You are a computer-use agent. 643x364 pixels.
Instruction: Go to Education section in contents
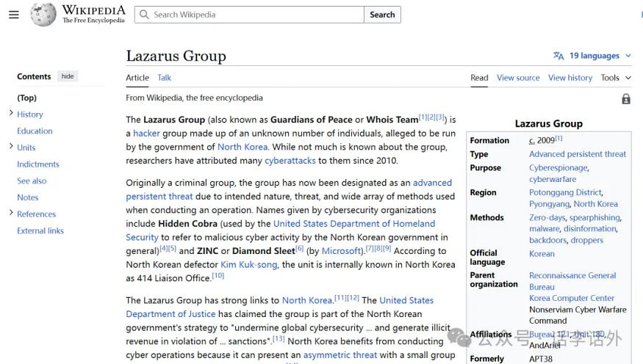(x=35, y=131)
